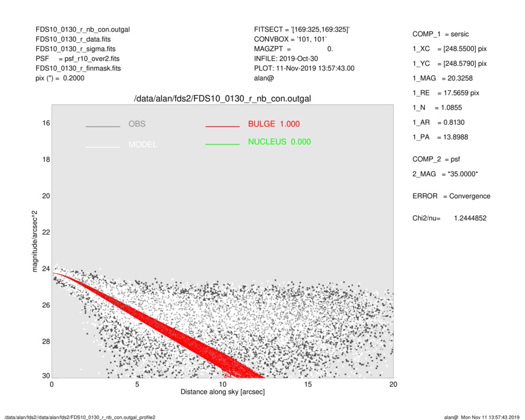Click the Distance along sky [arcsec] axis label
This screenshot has width=525, height=420.
[x=222, y=392]
